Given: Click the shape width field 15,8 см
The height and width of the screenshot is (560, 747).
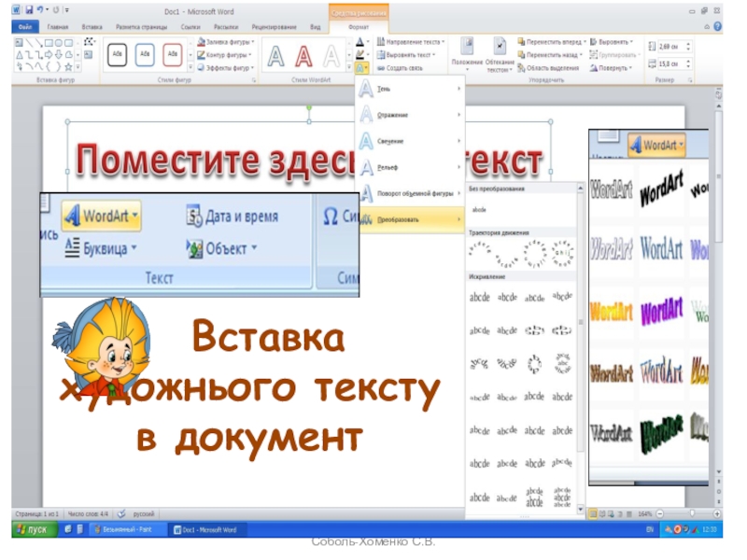Looking at the screenshot, I should pyautogui.click(x=673, y=63).
